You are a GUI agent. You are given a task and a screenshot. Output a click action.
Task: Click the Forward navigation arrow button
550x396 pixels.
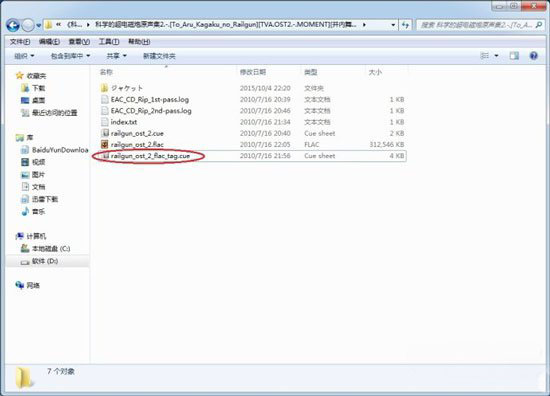(28, 25)
